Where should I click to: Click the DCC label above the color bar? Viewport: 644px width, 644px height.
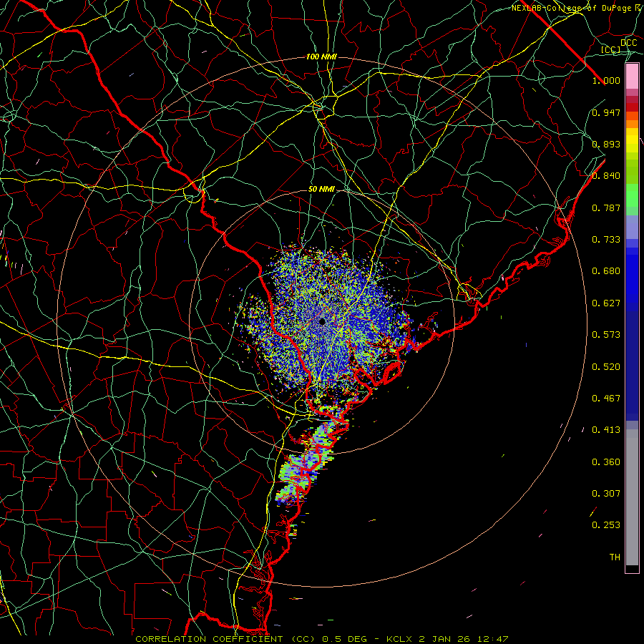tap(628, 43)
